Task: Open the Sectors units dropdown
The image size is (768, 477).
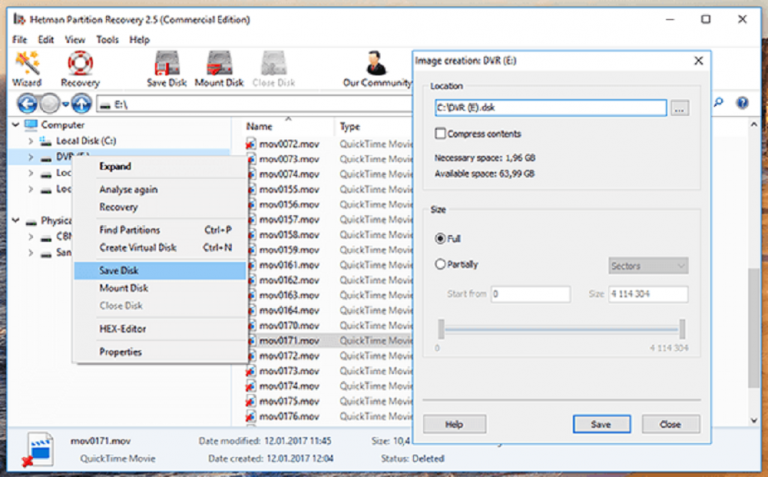Action: [648, 266]
